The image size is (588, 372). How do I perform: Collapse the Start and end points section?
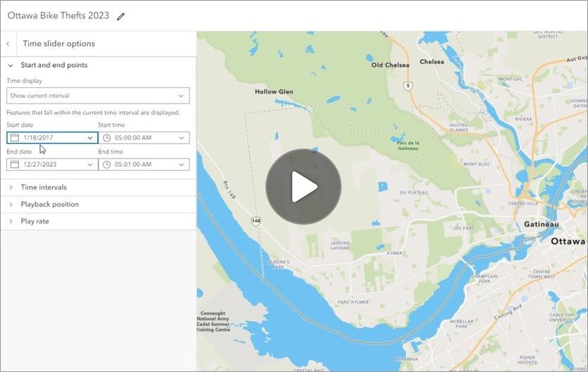[x=11, y=66]
